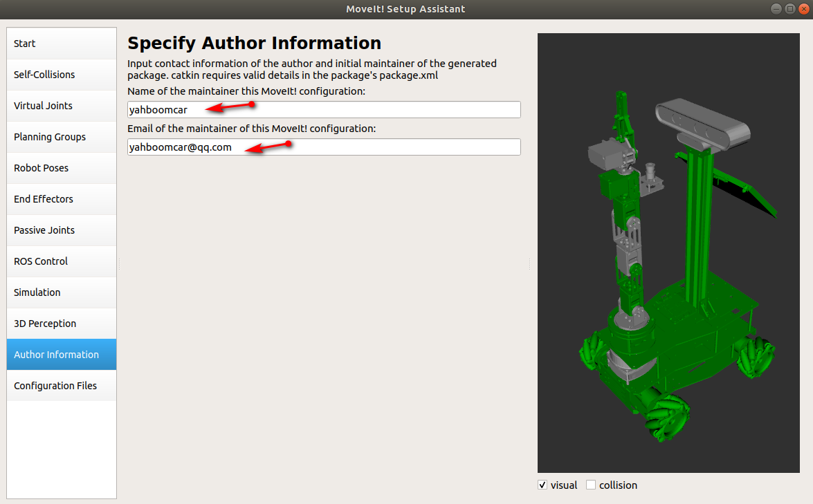The height and width of the screenshot is (504, 813).
Task: Open the Planning Groups page
Action: 61,137
